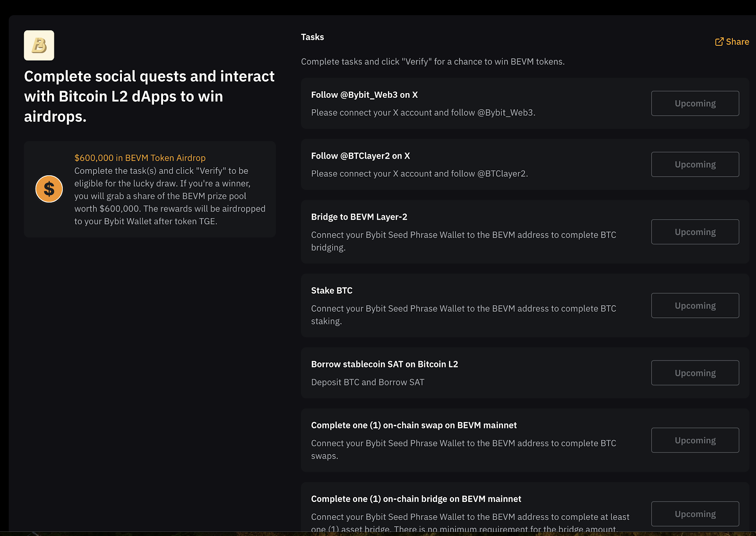Click '$600,000 in BEVM Token Airdrop' heading
This screenshot has width=756, height=536.
(x=140, y=158)
